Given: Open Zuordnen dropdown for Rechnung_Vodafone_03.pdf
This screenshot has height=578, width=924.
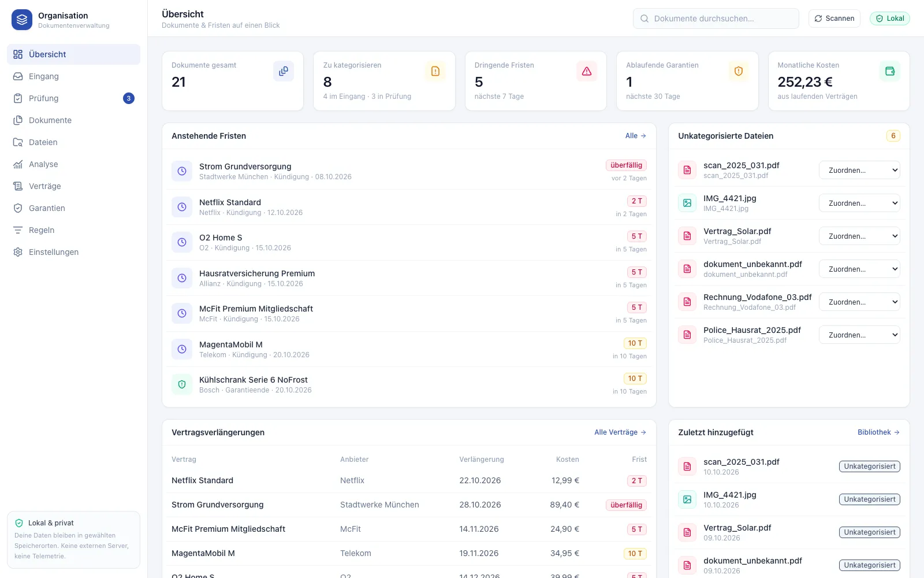Looking at the screenshot, I should click(x=859, y=302).
